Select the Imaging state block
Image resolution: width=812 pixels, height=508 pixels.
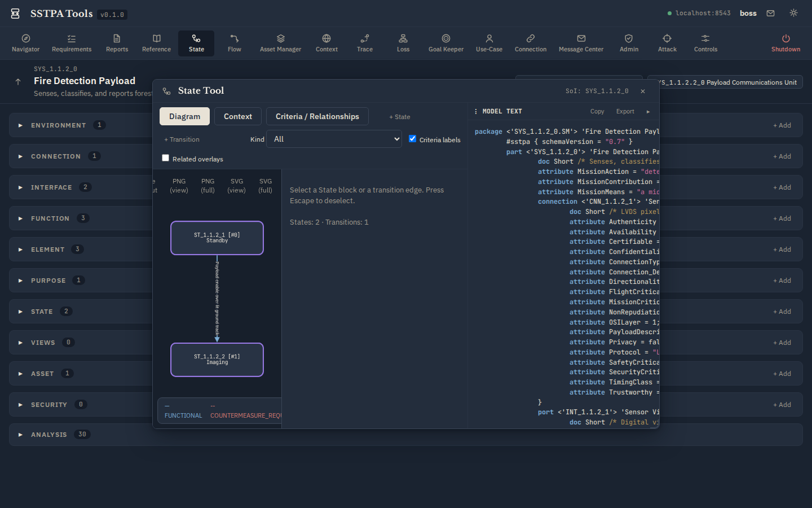pos(217,360)
